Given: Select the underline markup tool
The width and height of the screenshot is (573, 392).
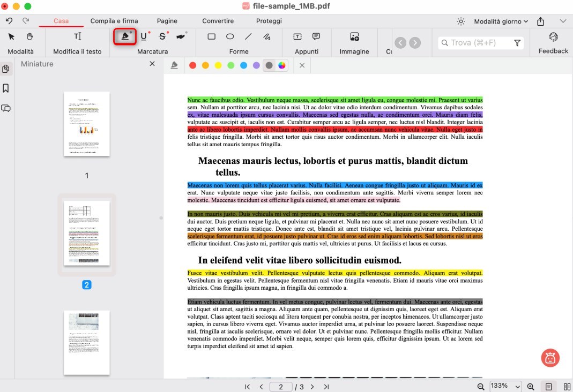Looking at the screenshot, I should click(x=144, y=37).
